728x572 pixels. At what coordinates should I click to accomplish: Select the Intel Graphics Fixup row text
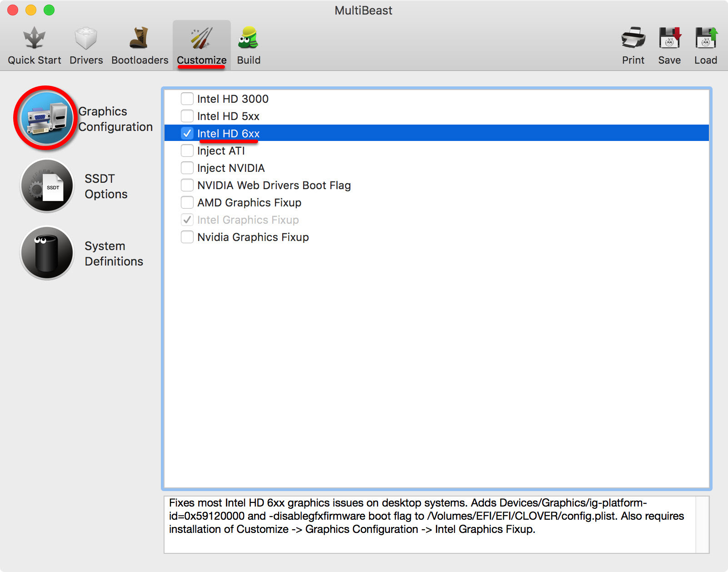tap(248, 220)
